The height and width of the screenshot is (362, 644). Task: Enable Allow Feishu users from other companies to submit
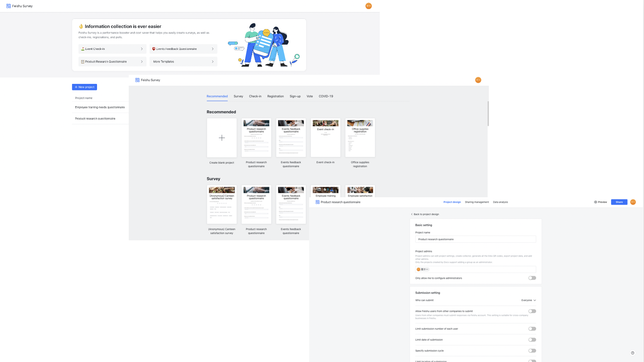point(532,311)
